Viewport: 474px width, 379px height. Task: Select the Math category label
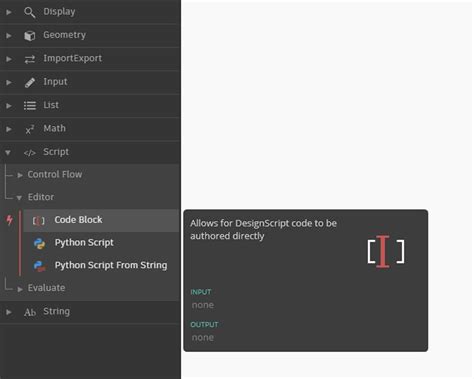(54, 128)
